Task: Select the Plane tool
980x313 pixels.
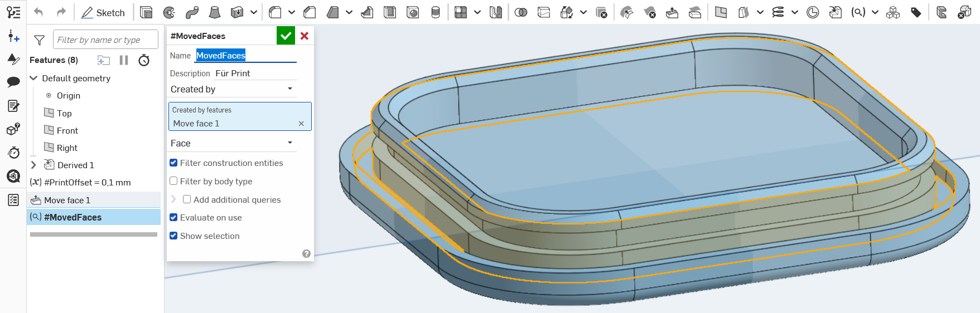Action: [x=721, y=12]
